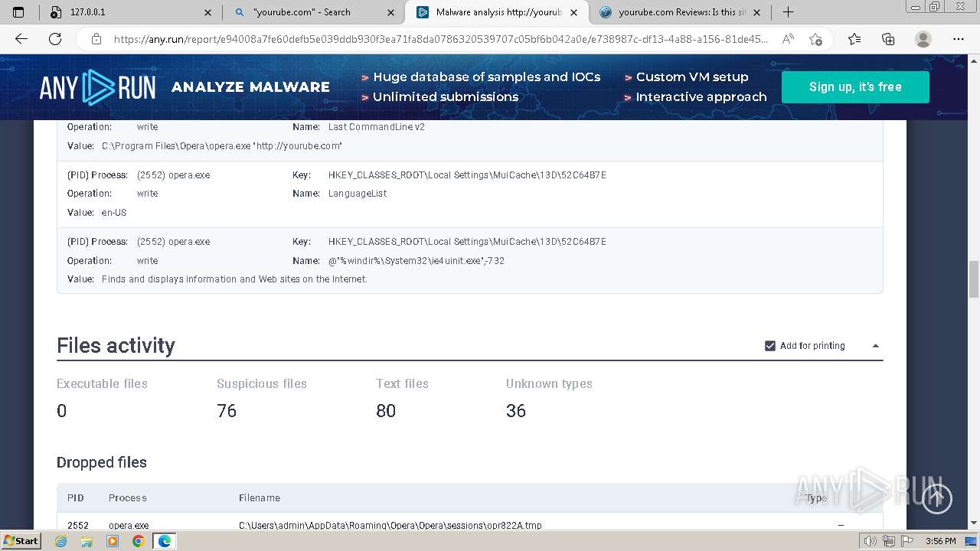The width and height of the screenshot is (980, 551).
Task: Click the Executable files count label
Action: tap(102, 384)
